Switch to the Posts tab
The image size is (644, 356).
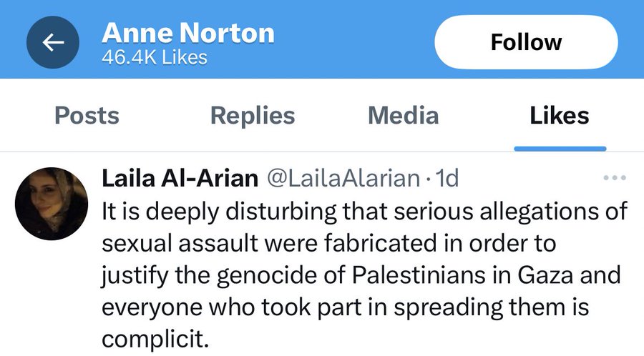tap(87, 115)
